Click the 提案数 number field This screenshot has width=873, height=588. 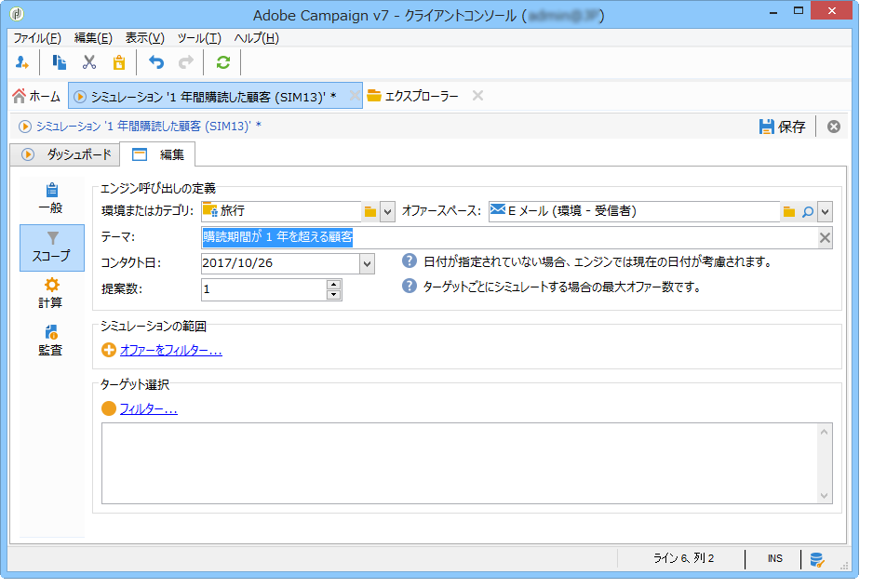pyautogui.click(x=264, y=289)
